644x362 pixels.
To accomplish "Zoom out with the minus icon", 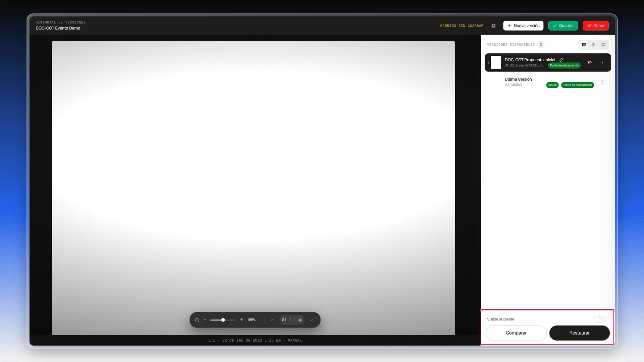I will tap(205, 320).
